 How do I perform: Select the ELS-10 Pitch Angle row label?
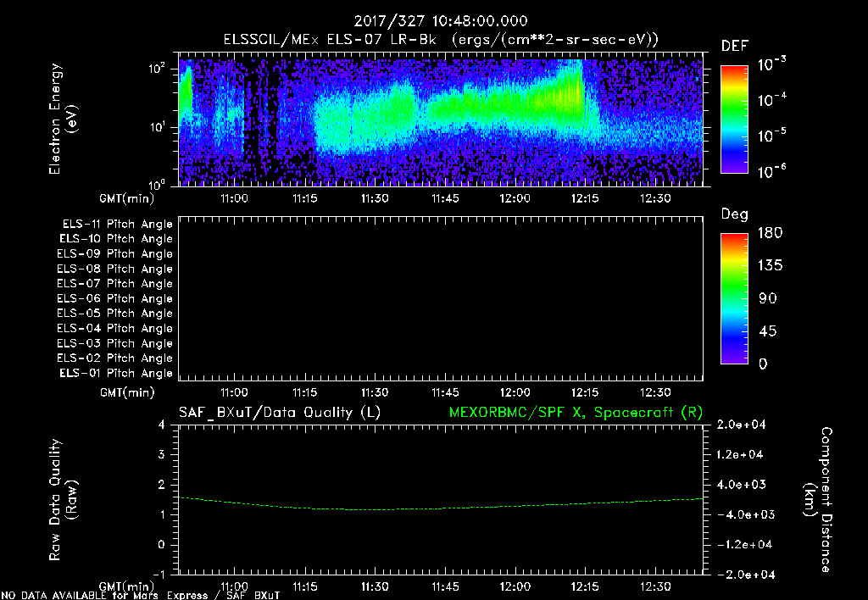point(116,239)
